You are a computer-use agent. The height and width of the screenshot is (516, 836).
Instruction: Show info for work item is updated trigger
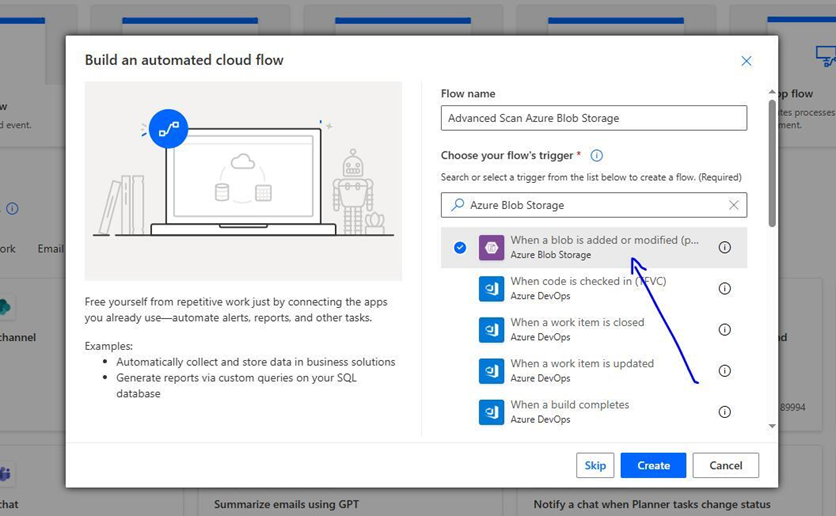[724, 370]
